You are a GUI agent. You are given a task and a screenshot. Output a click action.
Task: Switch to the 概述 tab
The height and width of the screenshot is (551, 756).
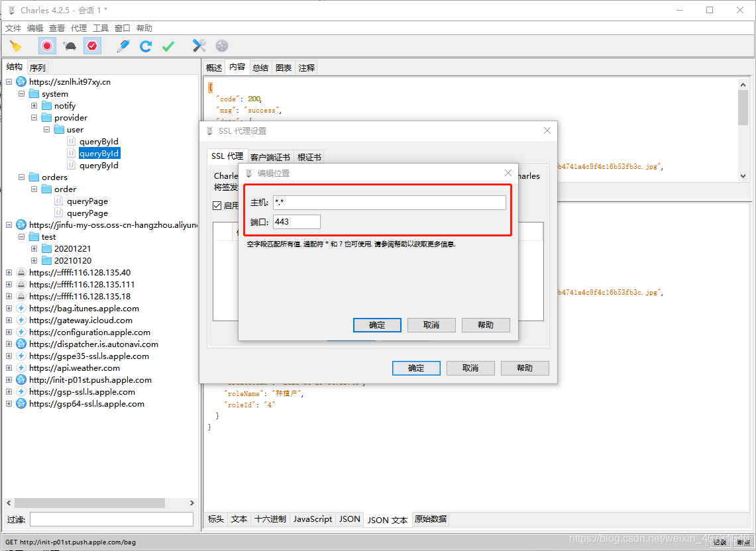[214, 68]
